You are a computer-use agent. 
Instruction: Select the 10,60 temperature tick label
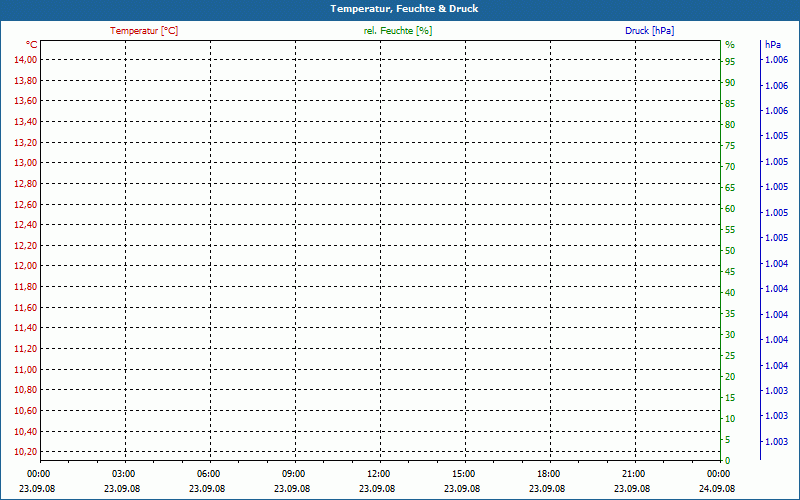click(x=26, y=411)
